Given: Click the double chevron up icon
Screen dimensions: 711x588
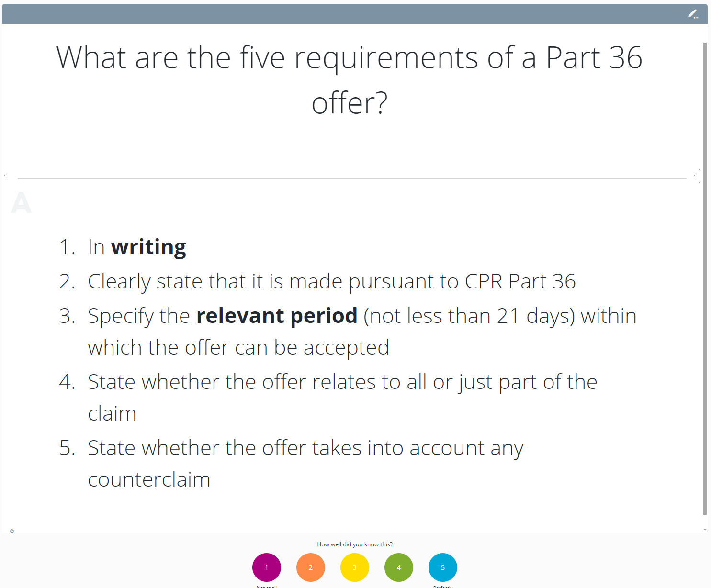Looking at the screenshot, I should pos(12,531).
